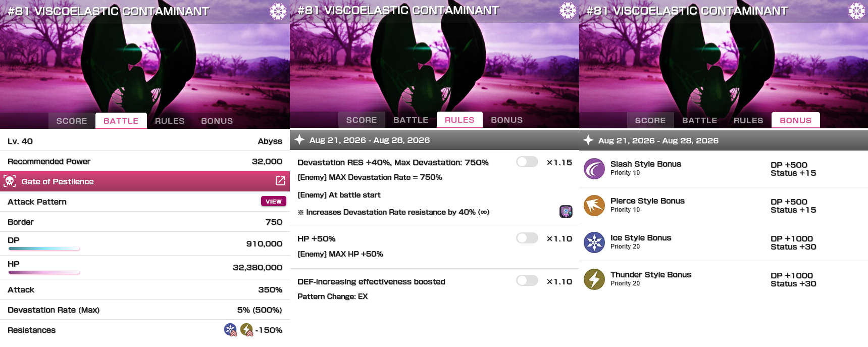Switch to BATTLE tab in the RULES-view panel
Viewport: 868px width, 347px height.
[x=411, y=120]
